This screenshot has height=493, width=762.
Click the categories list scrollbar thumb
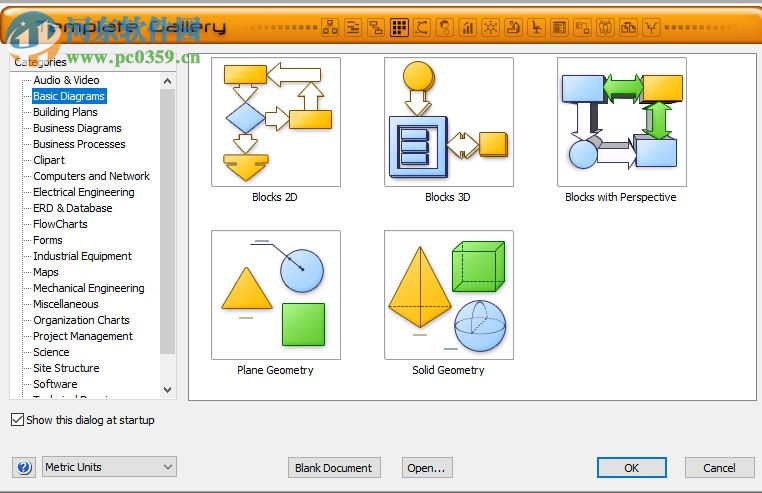(168, 222)
